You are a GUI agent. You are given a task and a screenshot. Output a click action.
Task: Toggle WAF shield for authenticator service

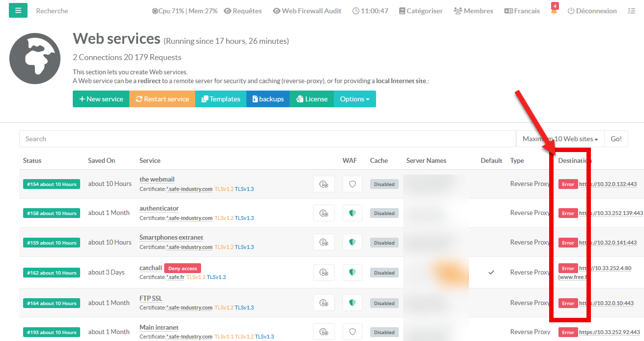pyautogui.click(x=352, y=213)
